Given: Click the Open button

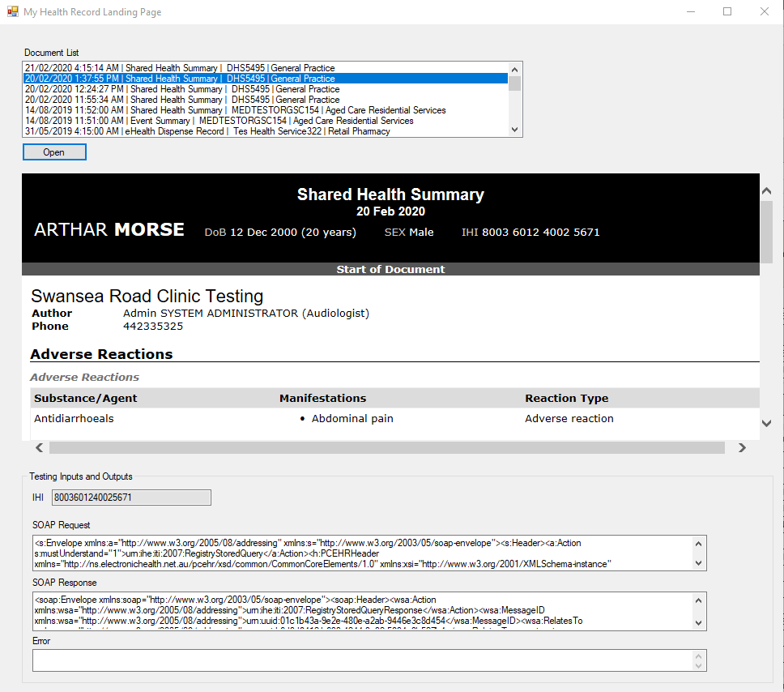Looking at the screenshot, I should (54, 152).
